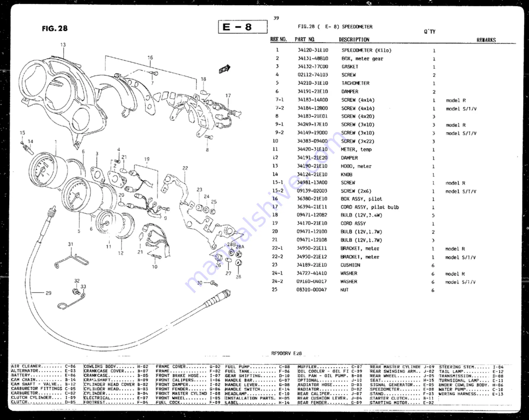Image resolution: width=529 pixels, height=420 pixels.
Task: Select part number 34191-21E10
Action: pyautogui.click(x=313, y=92)
